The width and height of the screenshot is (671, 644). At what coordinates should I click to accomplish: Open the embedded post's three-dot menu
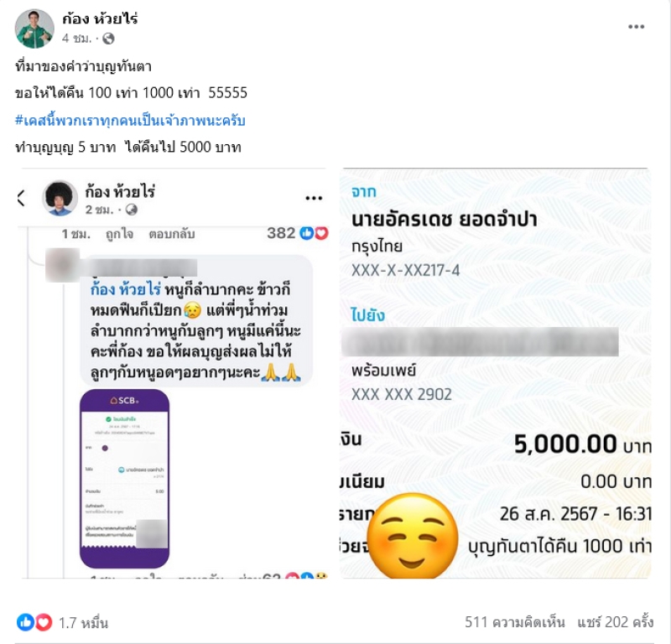[314, 198]
